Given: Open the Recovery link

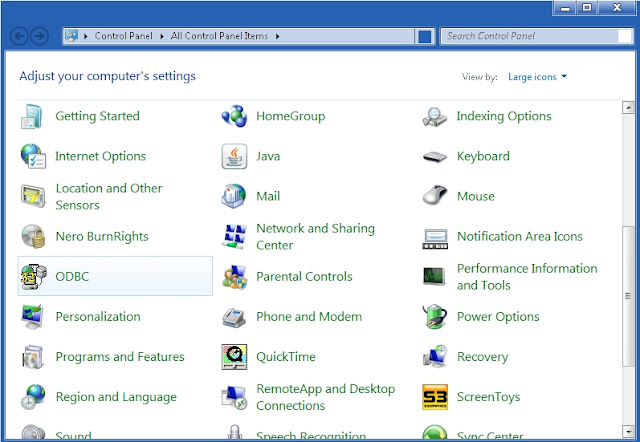Looking at the screenshot, I should (x=482, y=357).
